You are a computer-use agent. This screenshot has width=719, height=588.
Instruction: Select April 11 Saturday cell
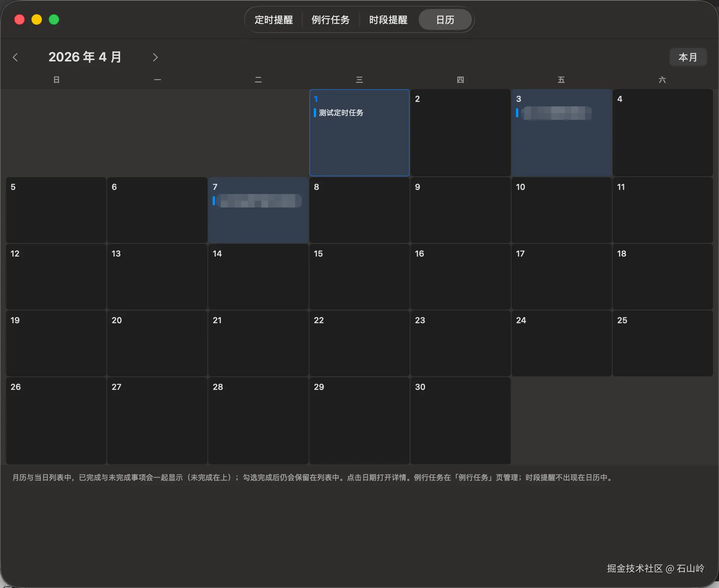(662, 210)
